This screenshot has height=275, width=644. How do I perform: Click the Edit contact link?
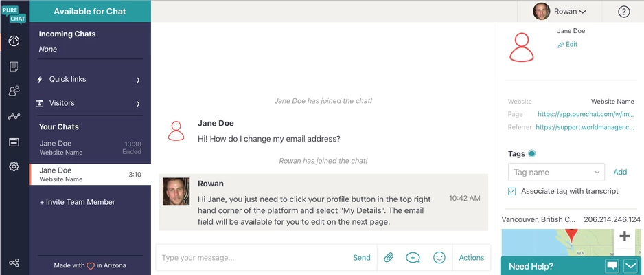pyautogui.click(x=568, y=45)
